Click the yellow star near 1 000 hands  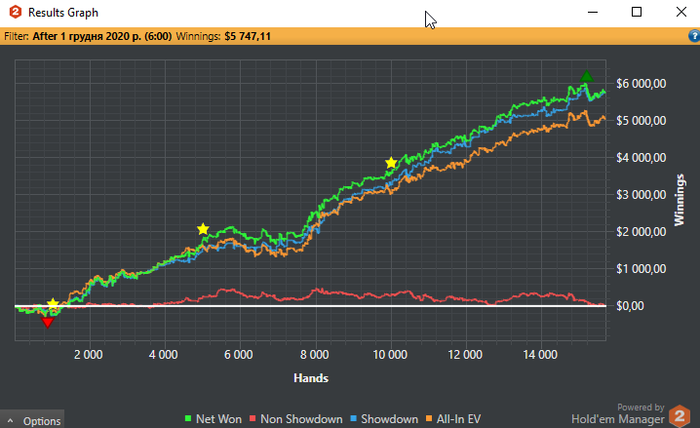click(x=53, y=304)
